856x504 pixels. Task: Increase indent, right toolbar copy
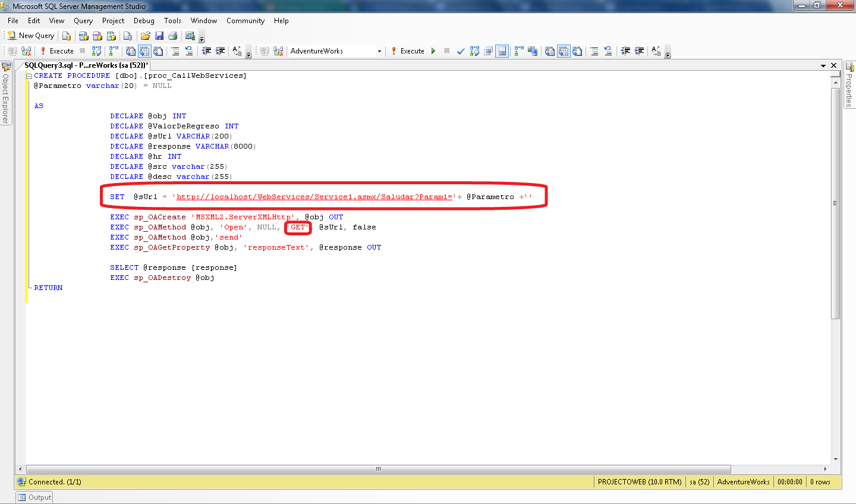point(639,51)
